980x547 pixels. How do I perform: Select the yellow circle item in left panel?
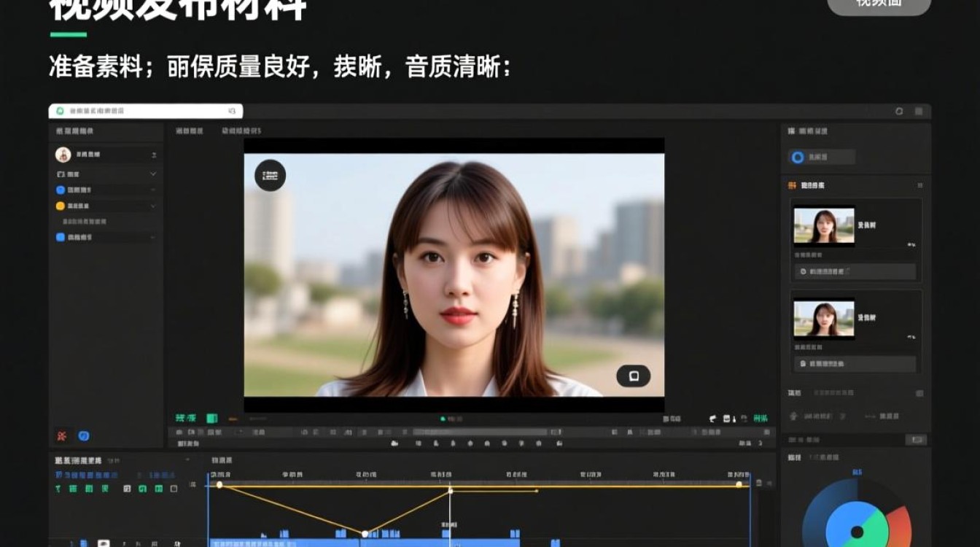click(x=61, y=206)
